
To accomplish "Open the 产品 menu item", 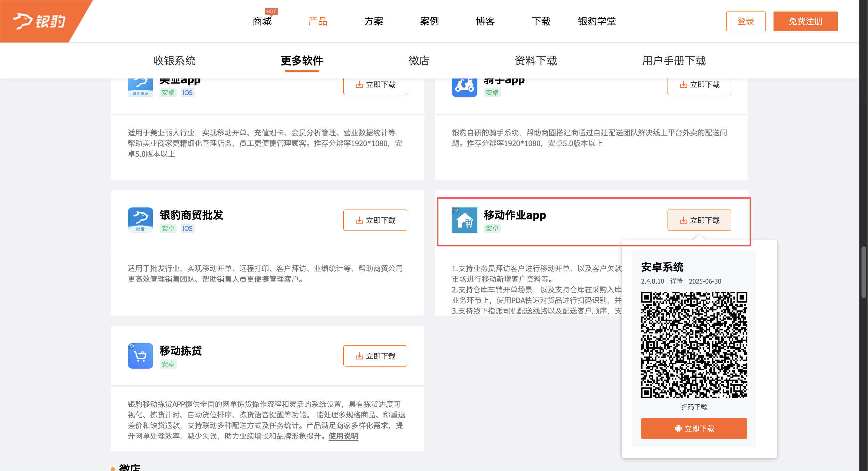I will (318, 21).
